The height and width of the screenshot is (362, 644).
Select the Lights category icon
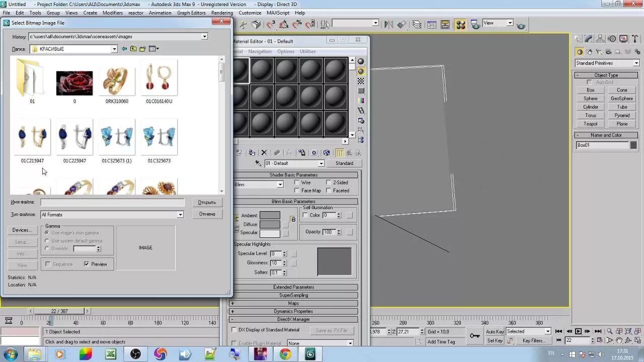point(599,52)
